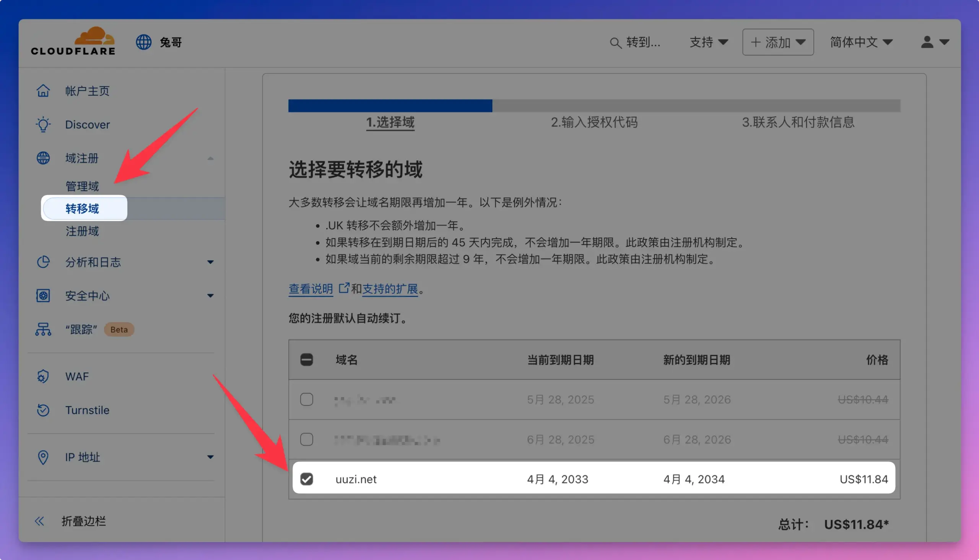Expand the IP 地址 section
This screenshot has width=979, height=560.
point(210,457)
